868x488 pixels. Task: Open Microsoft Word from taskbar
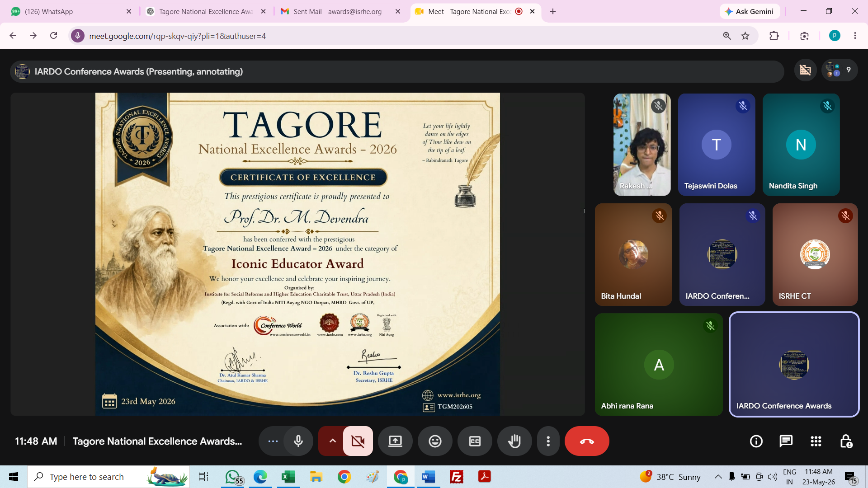[x=428, y=477]
